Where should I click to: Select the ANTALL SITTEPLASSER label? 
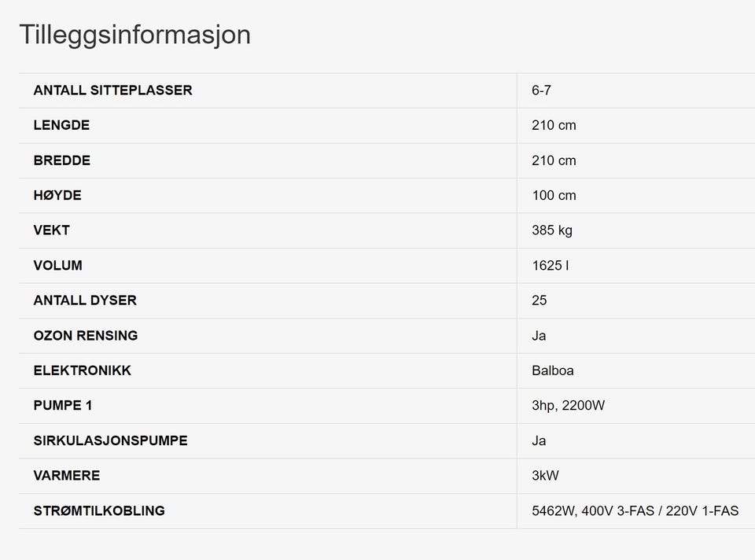(112, 90)
